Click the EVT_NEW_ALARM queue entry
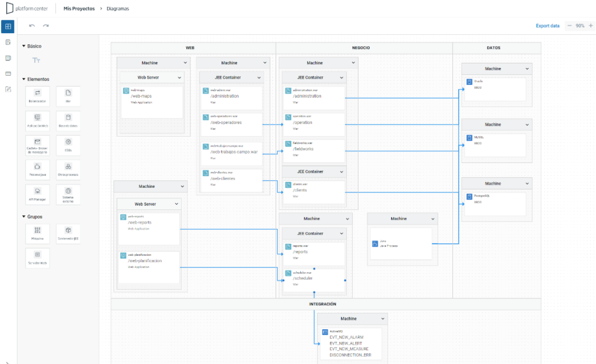This screenshot has height=364, width=596. tap(346, 337)
